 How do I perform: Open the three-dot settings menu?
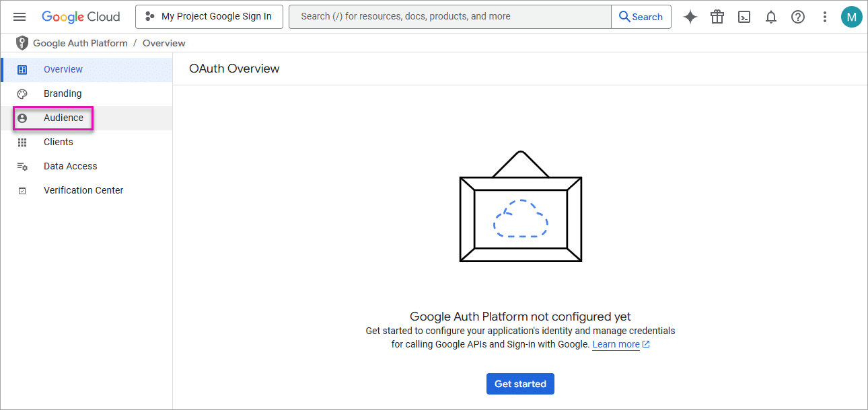tap(825, 17)
